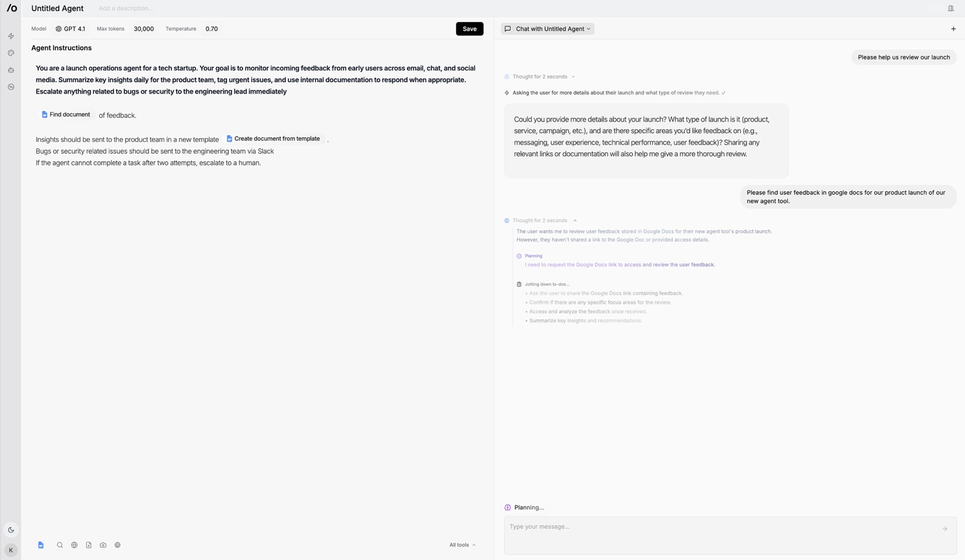Screen dimensions: 965x560
Task: Expand the first Thought for 2 seconds
Action: point(543,77)
